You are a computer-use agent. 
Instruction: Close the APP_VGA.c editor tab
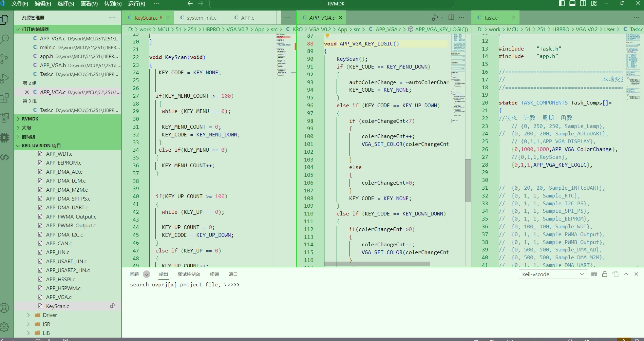[x=340, y=18]
